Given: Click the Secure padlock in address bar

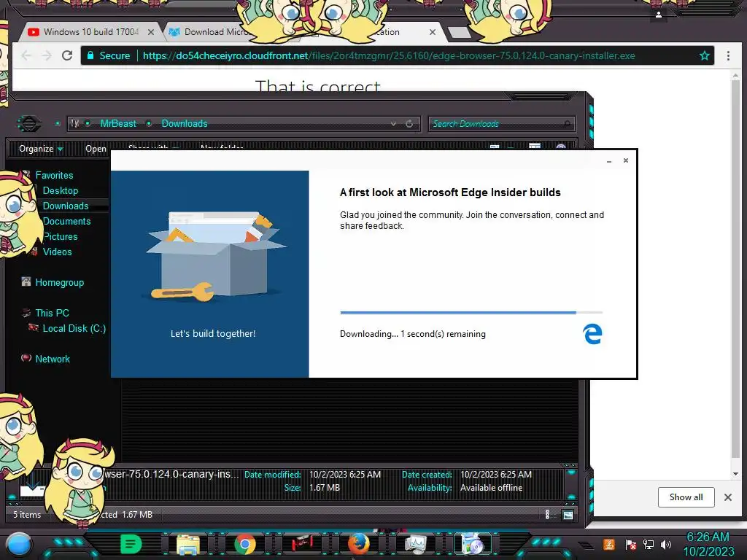Looking at the screenshot, I should coord(90,55).
